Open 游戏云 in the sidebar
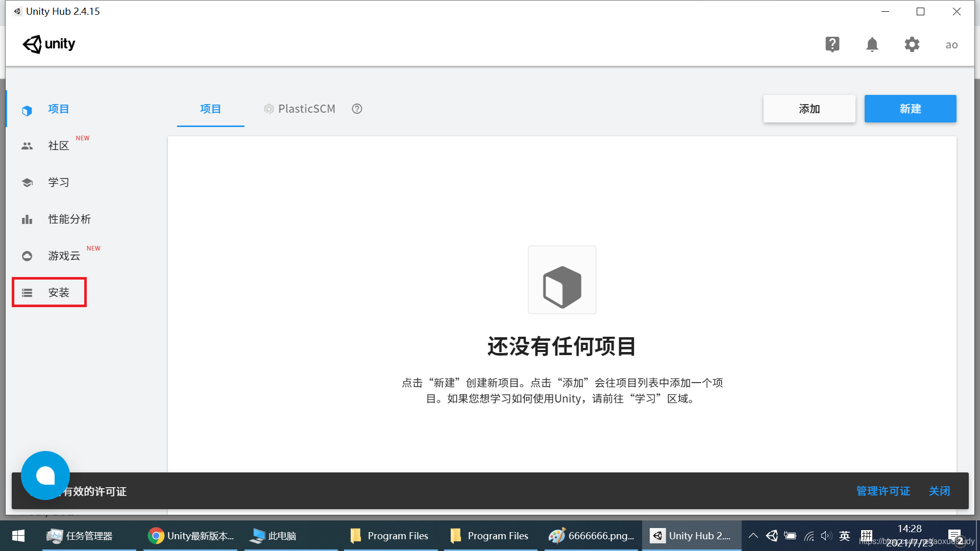The image size is (980, 551). point(64,256)
